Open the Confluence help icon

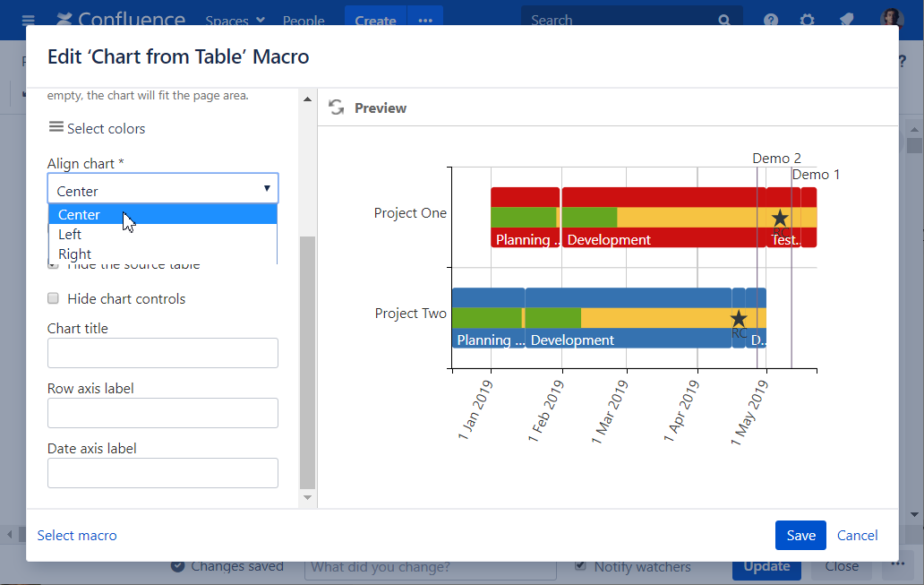click(771, 21)
